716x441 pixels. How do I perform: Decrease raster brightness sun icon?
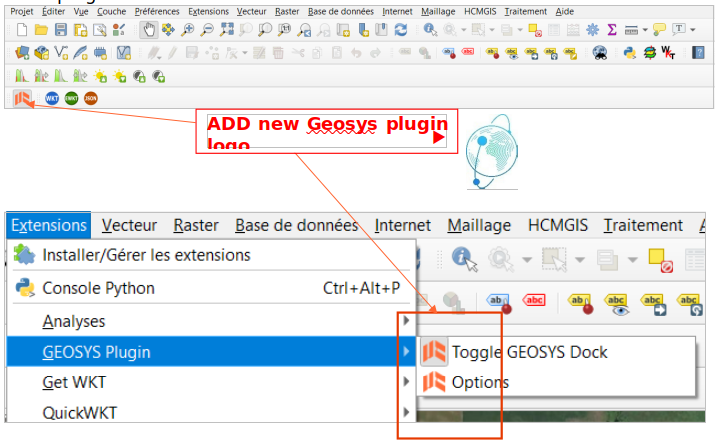tap(120, 76)
